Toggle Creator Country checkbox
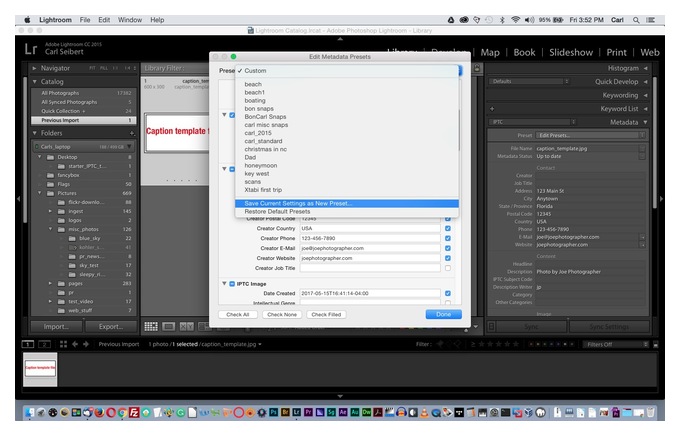680x436 pixels. [448, 228]
